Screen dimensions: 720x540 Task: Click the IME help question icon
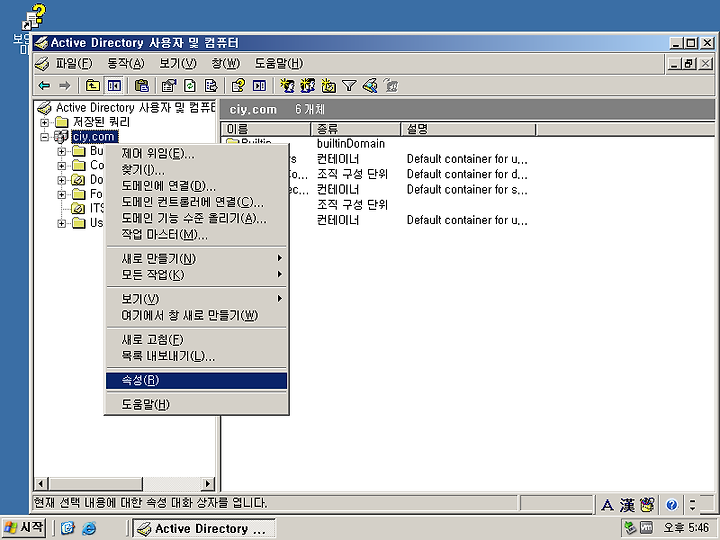click(672, 505)
